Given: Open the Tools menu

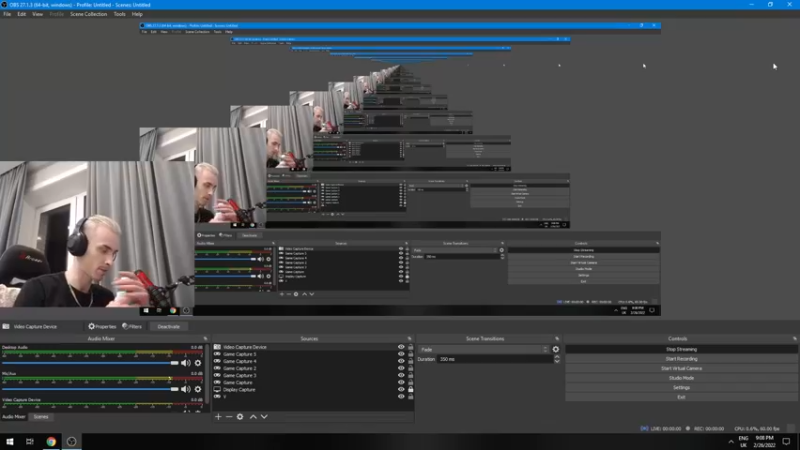Looking at the screenshot, I should [x=119, y=14].
